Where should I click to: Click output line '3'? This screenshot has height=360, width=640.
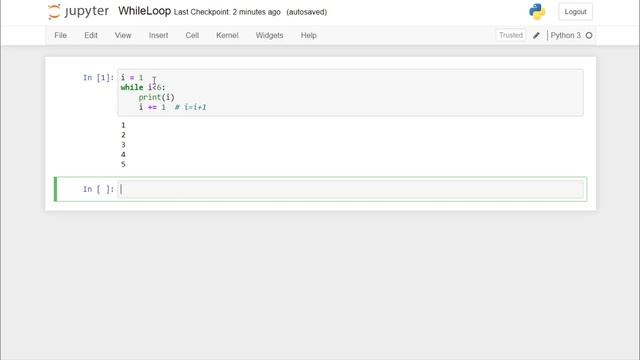coord(123,144)
